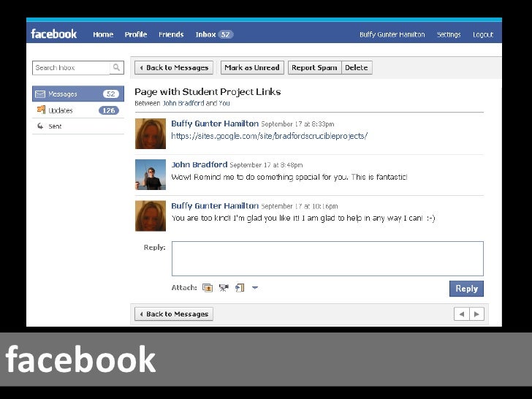The height and width of the screenshot is (399, 532).
Task: Open Friends in the top navigation
Action: (171, 34)
